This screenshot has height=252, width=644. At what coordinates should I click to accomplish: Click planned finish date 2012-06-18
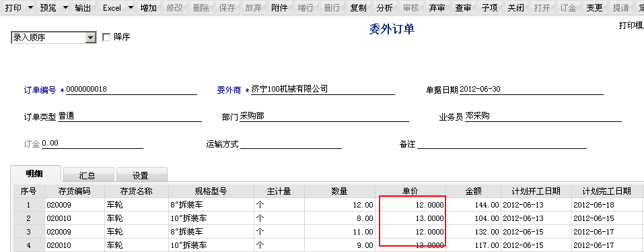pyautogui.click(x=607, y=205)
